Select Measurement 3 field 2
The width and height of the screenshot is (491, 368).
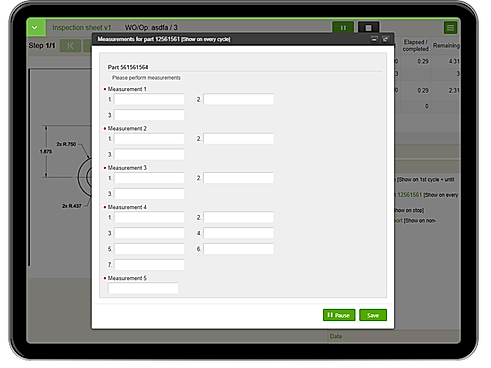[238, 178]
